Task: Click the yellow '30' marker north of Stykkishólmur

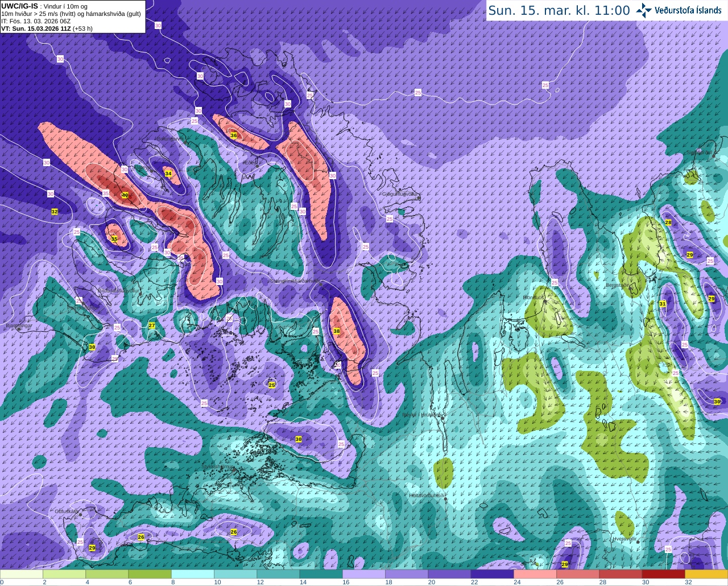Action: [x=298, y=439]
